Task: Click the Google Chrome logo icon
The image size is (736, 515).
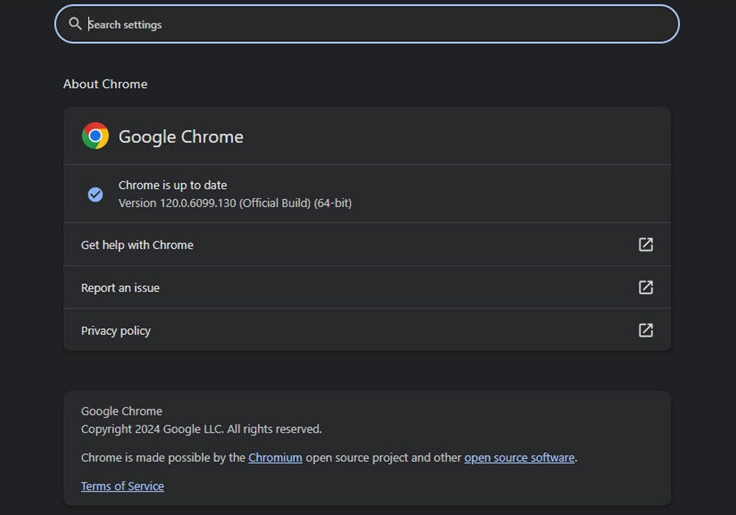Action: pyautogui.click(x=95, y=136)
